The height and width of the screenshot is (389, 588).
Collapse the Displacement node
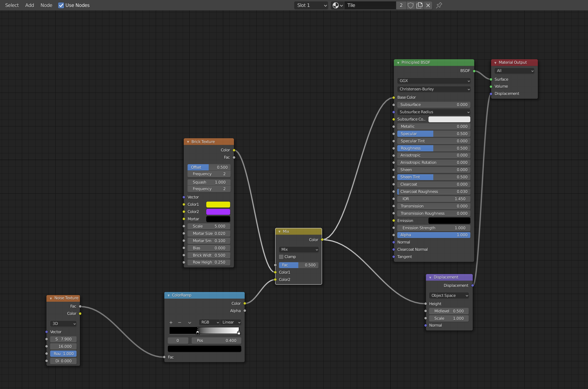pos(430,277)
